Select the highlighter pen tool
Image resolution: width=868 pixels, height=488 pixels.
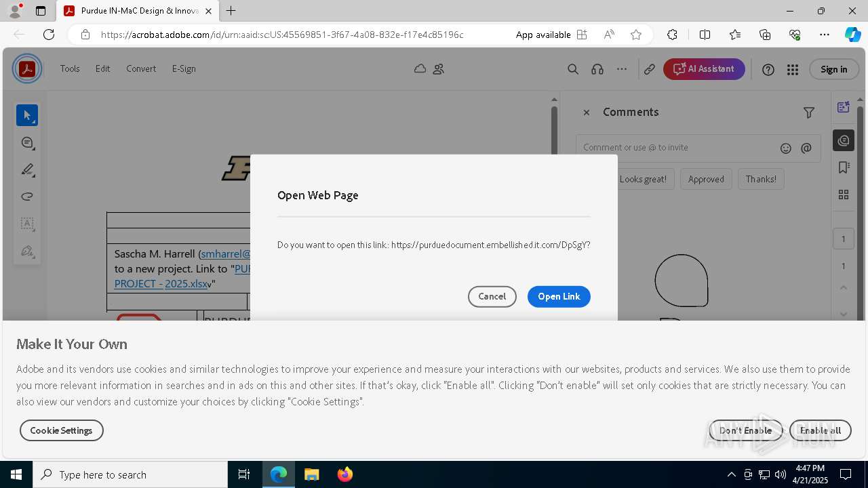[x=27, y=169]
